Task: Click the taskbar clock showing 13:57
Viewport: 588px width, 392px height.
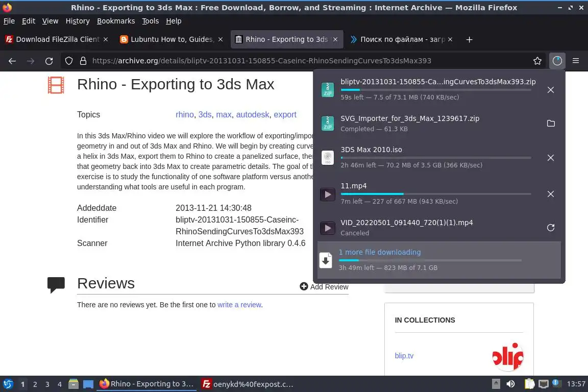Action: coord(576,384)
